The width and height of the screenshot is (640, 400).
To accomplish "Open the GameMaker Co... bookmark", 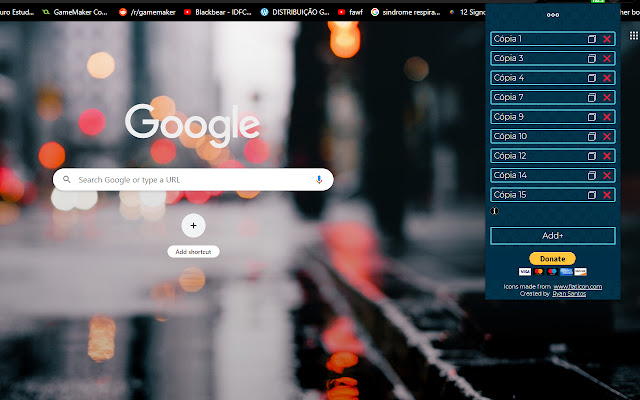I will 76,12.
